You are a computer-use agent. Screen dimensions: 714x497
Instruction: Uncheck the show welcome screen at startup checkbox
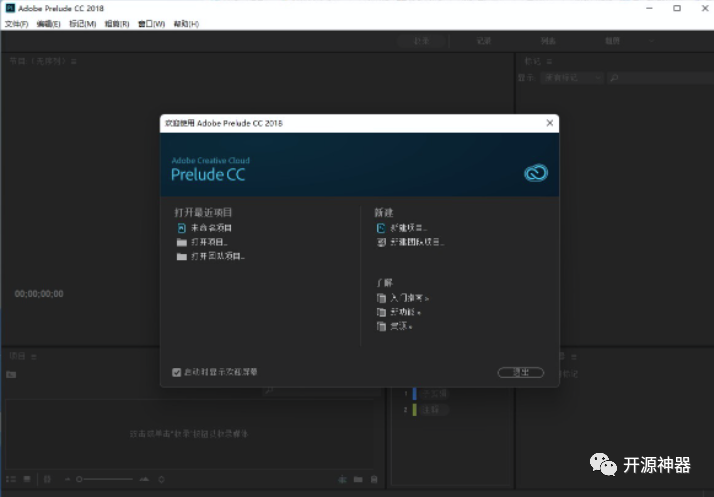[177, 373]
